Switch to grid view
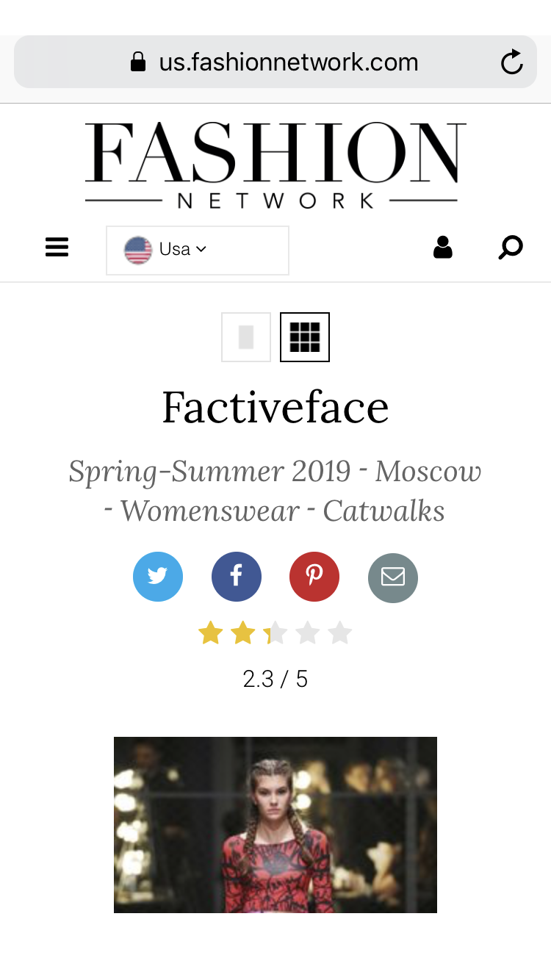 coord(305,337)
